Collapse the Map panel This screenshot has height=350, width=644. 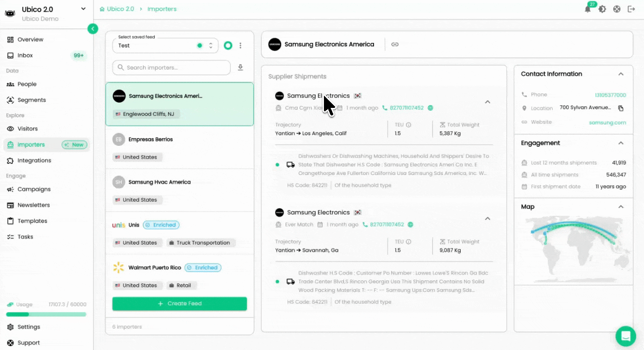(x=621, y=207)
